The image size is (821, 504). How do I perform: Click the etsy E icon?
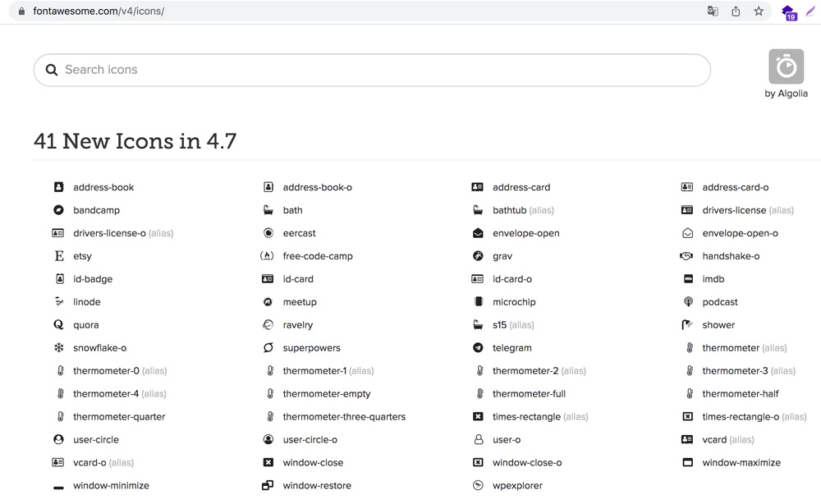point(59,256)
